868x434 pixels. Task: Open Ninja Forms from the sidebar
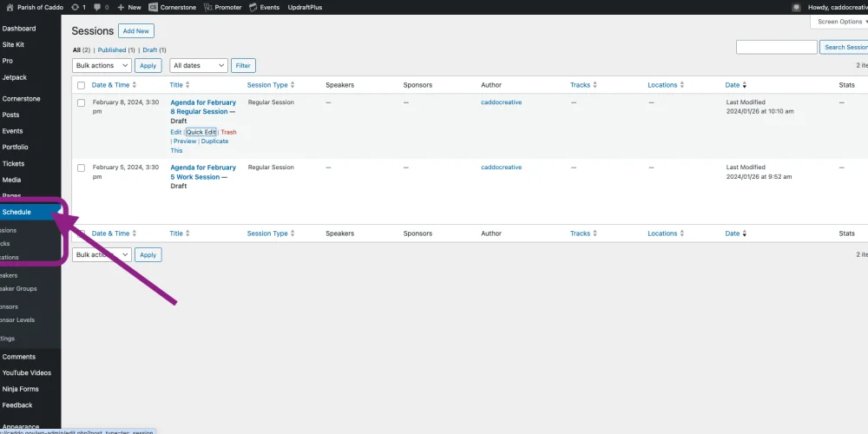coord(21,389)
